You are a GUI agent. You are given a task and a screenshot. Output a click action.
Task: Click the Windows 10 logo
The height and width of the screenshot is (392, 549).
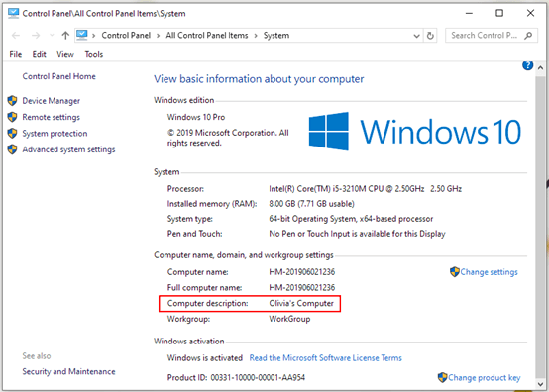pos(415,132)
